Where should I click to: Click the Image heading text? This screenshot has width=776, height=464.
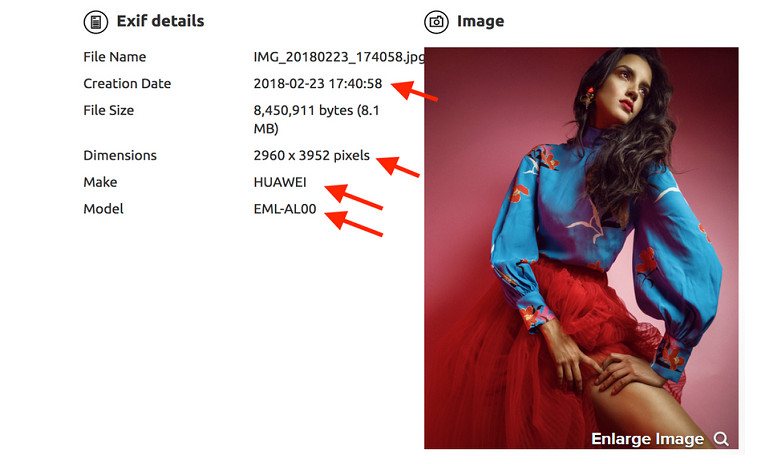[x=481, y=21]
